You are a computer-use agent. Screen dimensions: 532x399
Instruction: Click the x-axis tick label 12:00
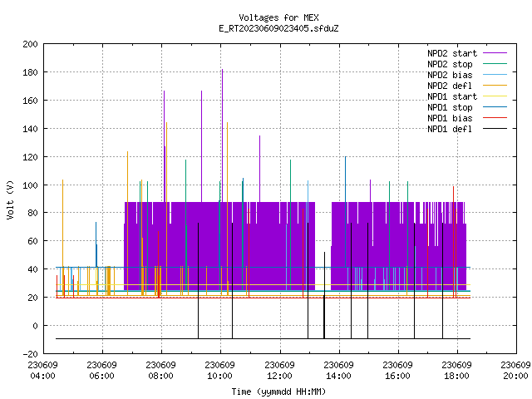click(279, 376)
